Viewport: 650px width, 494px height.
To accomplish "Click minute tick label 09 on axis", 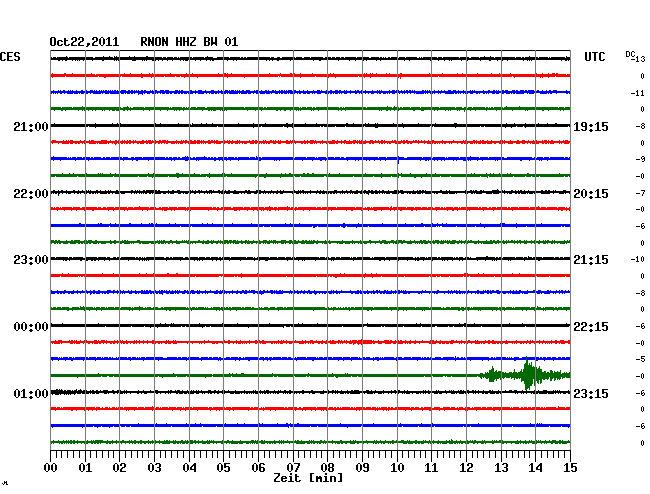I will coord(362,468).
